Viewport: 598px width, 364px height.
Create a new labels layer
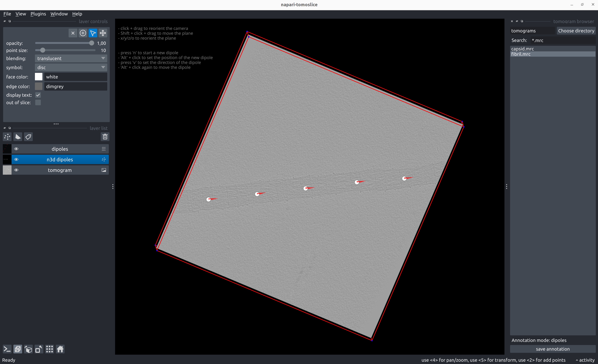[28, 137]
